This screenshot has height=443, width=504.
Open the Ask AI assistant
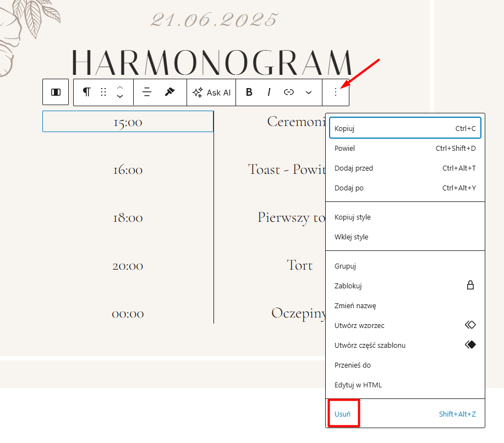coord(211,92)
